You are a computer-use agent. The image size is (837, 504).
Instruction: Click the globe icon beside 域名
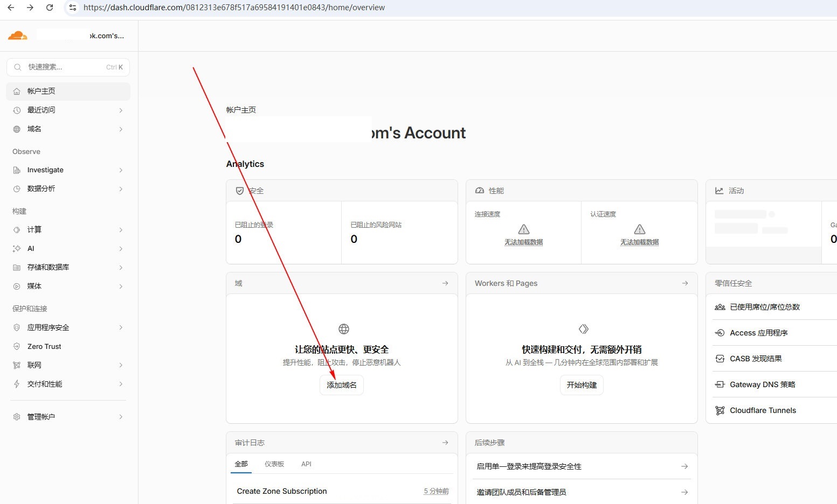pyautogui.click(x=17, y=129)
